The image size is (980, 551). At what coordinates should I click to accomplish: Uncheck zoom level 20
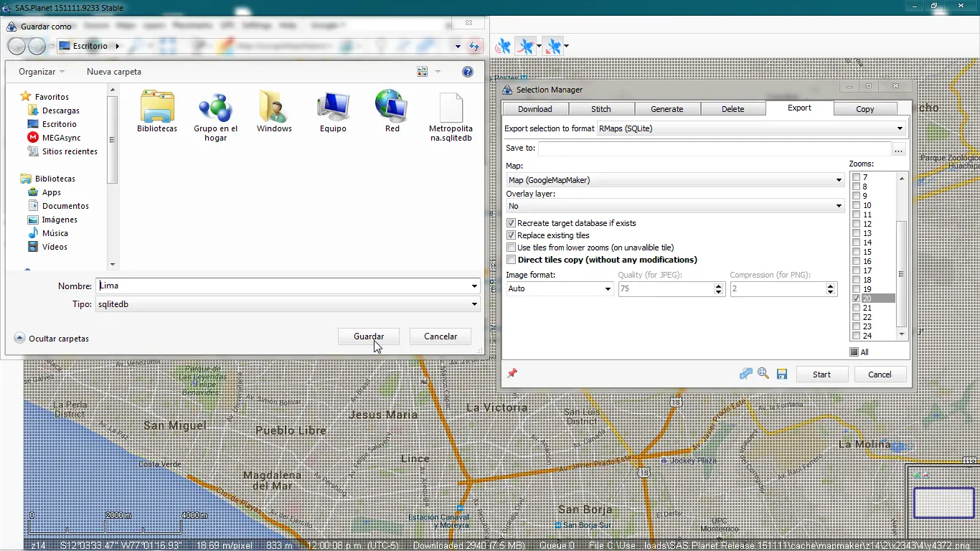[857, 298]
